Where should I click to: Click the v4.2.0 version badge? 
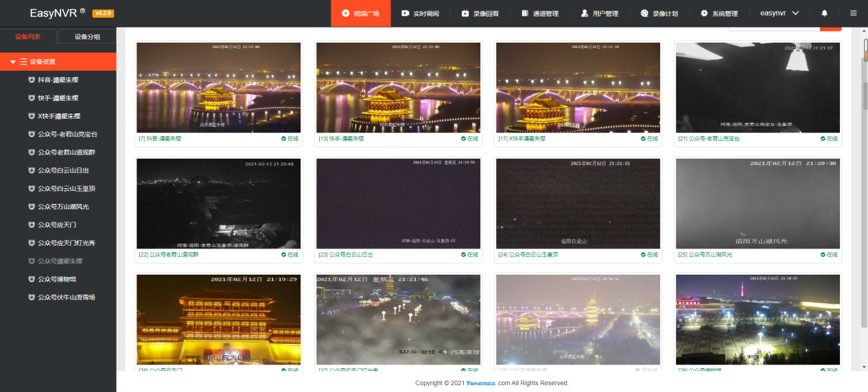[x=103, y=13]
